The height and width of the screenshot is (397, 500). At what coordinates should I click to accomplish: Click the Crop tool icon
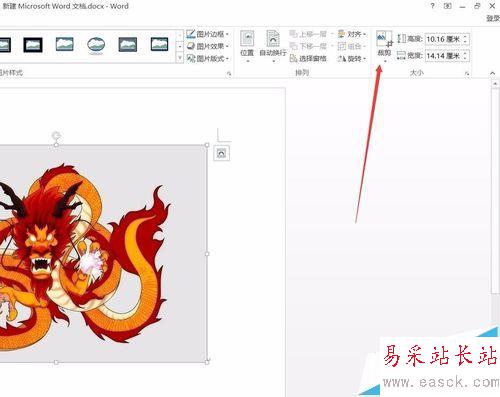(x=384, y=39)
